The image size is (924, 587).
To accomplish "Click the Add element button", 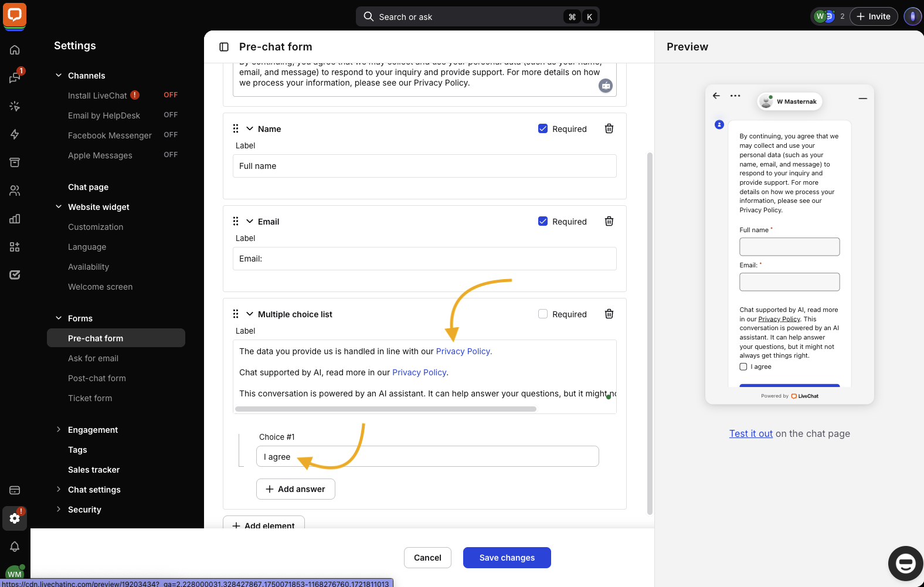I will click(264, 523).
